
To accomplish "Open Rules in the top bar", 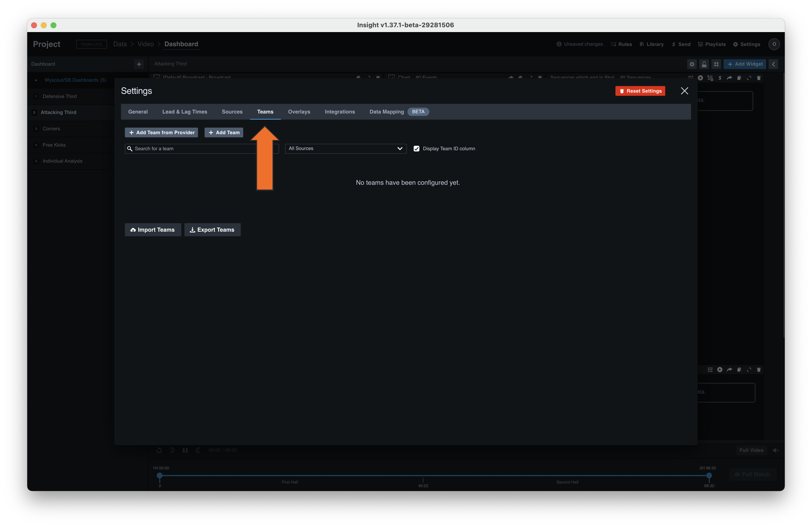I will pyautogui.click(x=621, y=44).
